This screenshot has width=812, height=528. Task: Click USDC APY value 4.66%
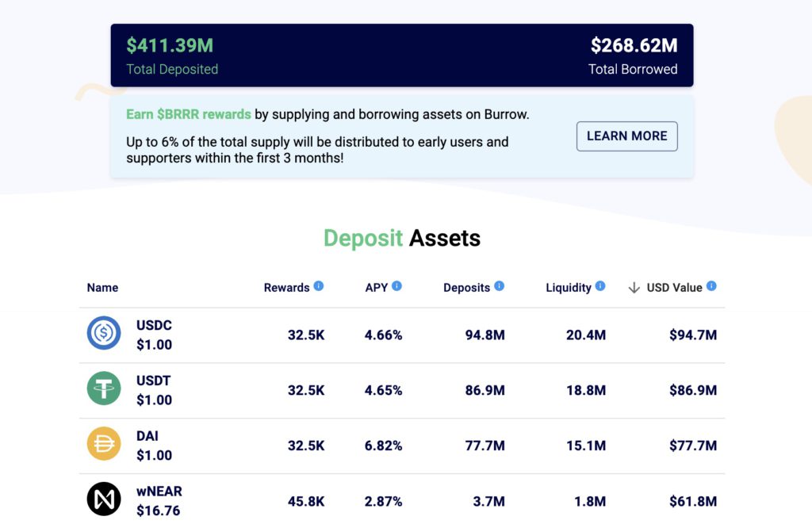coord(383,335)
